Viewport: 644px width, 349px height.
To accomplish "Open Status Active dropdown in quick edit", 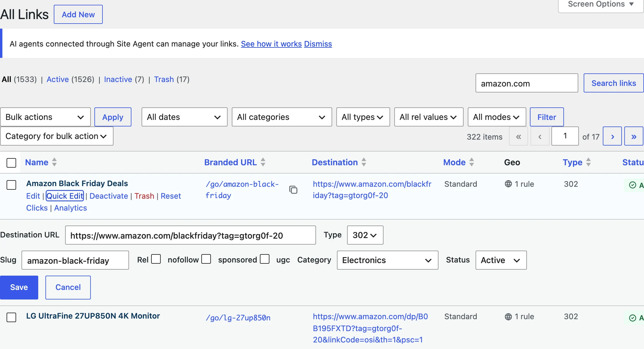I will 501,260.
